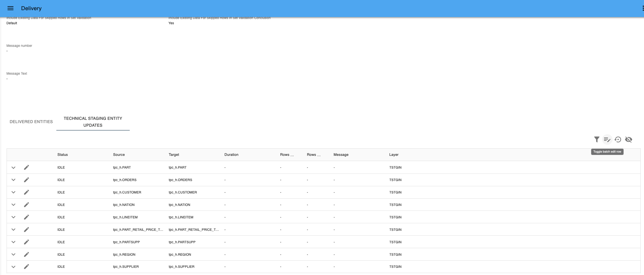
Task: Edit the tpc_h.NATION row with pencil
Action: coord(27,205)
